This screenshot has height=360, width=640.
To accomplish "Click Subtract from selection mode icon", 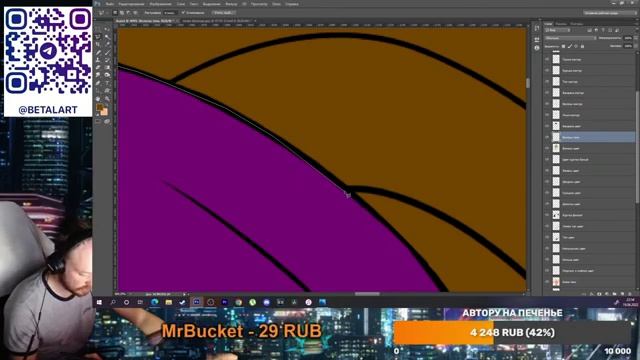I will coord(128,13).
